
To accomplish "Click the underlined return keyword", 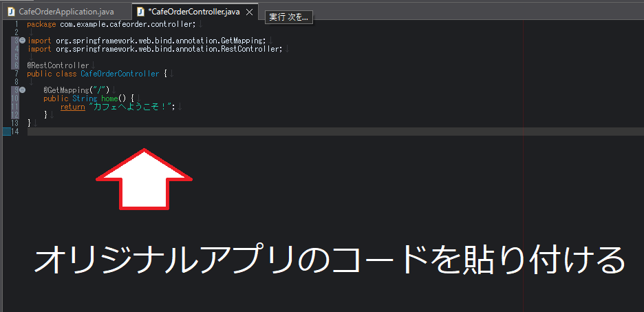I will (x=72, y=107).
